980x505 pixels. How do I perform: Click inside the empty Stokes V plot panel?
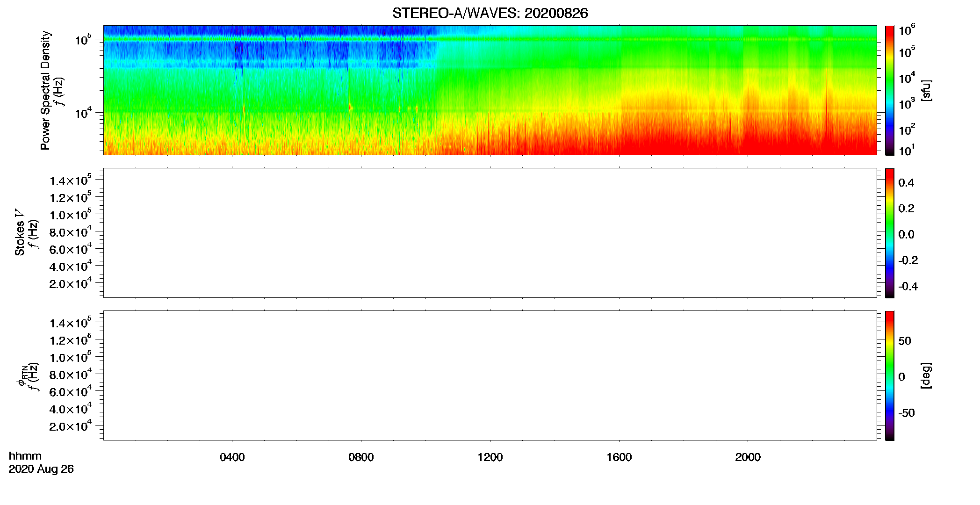tap(490, 233)
